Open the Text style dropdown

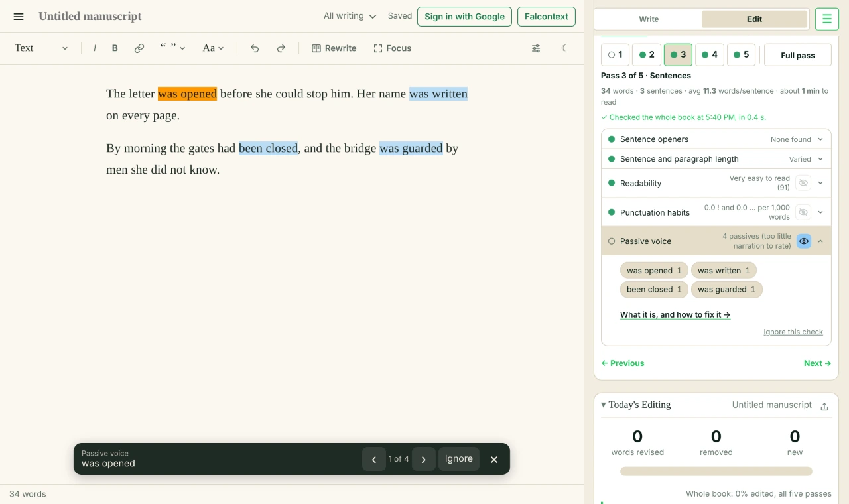(x=41, y=48)
